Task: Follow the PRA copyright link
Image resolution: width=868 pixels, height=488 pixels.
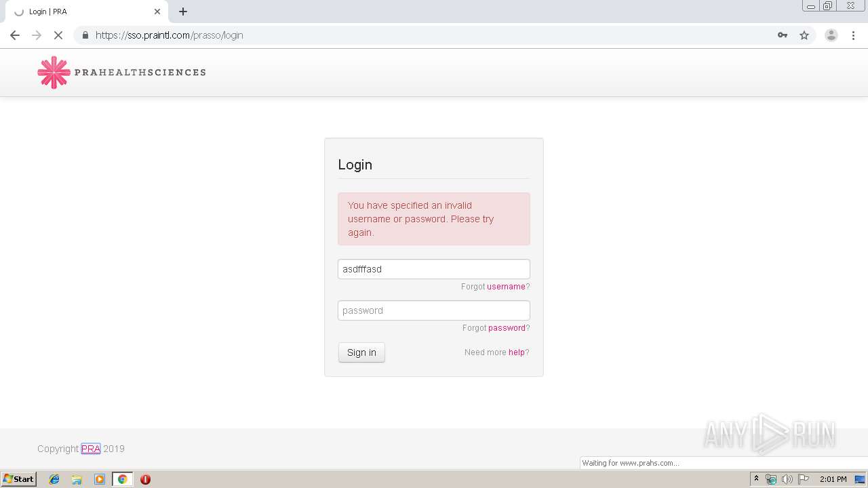Action: pyautogui.click(x=91, y=449)
